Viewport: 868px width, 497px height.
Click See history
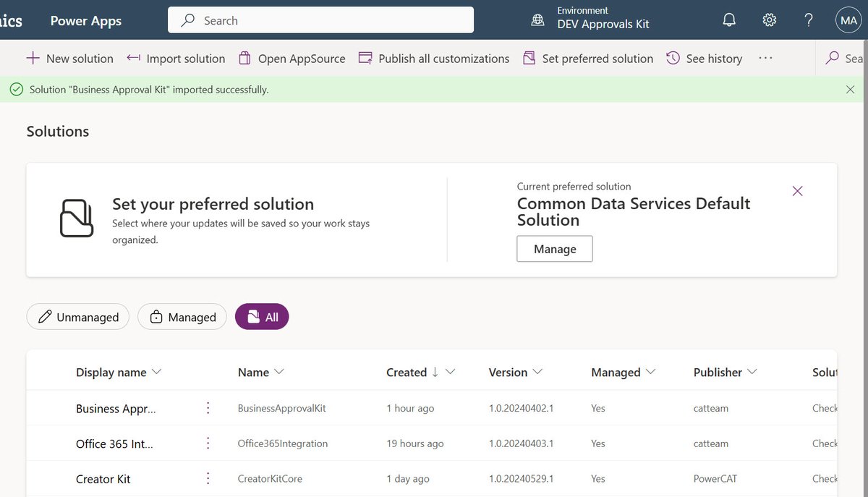click(705, 59)
